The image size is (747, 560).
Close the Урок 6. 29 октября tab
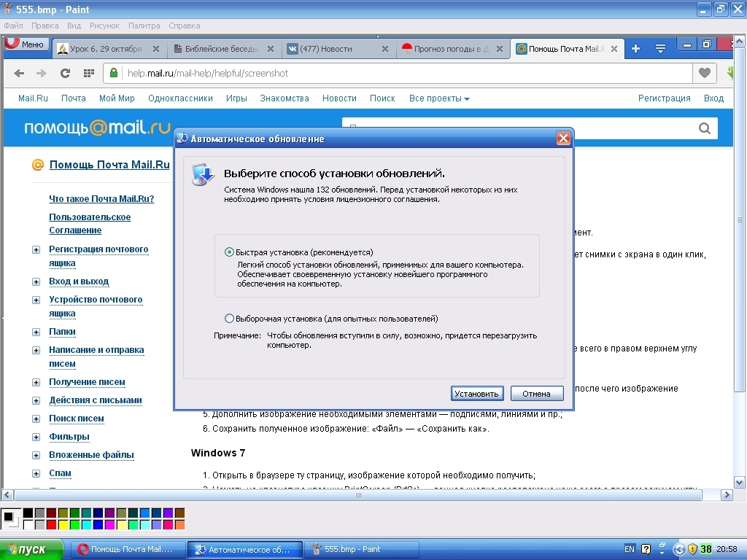click(156, 49)
